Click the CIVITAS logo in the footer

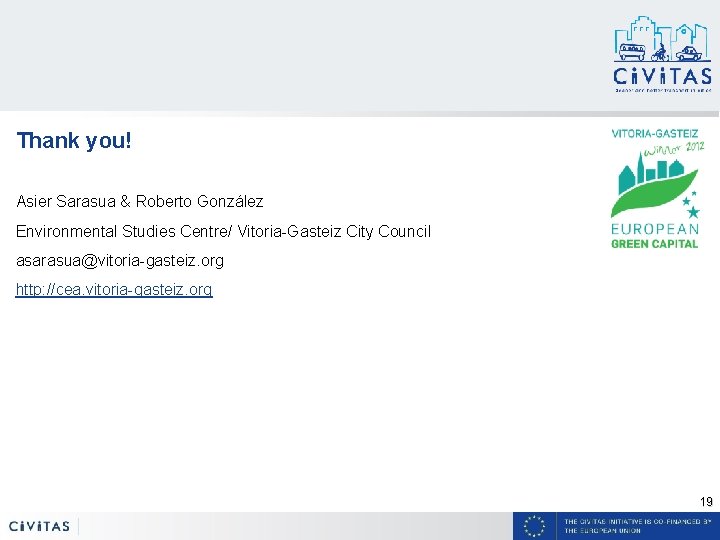(39, 526)
